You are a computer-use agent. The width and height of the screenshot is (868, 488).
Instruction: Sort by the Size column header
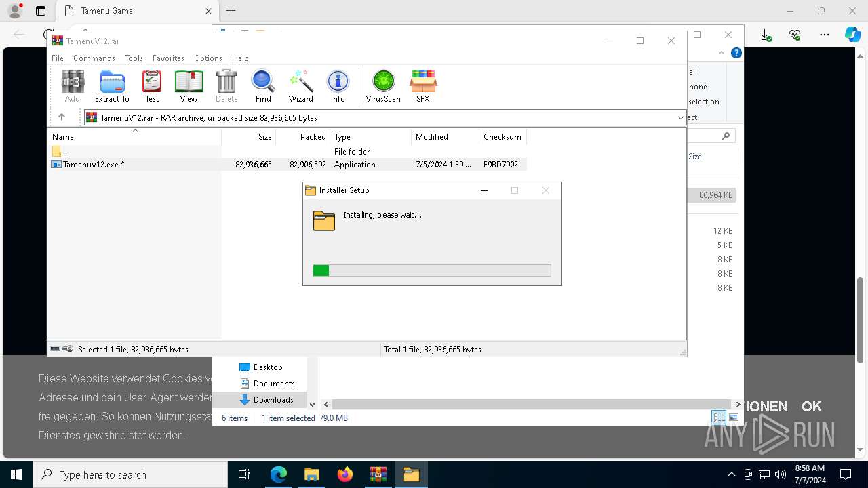248,137
